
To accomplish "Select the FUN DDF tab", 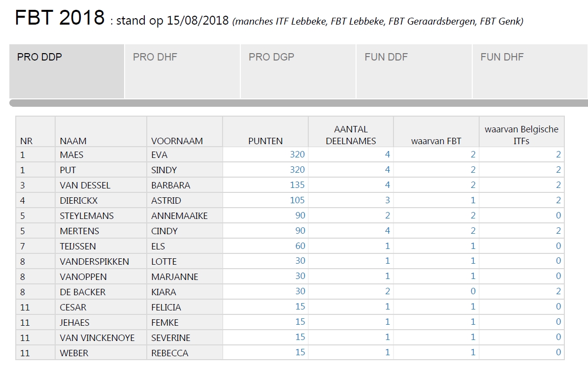I will (414, 71).
